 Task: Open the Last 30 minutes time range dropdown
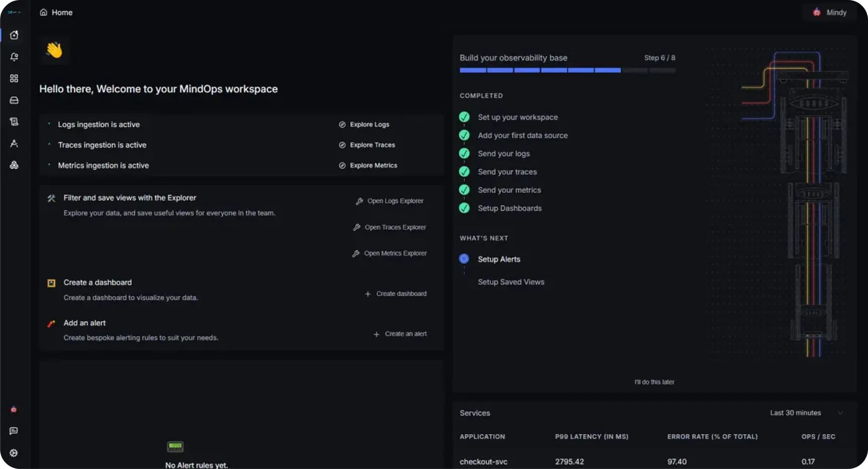pos(807,413)
